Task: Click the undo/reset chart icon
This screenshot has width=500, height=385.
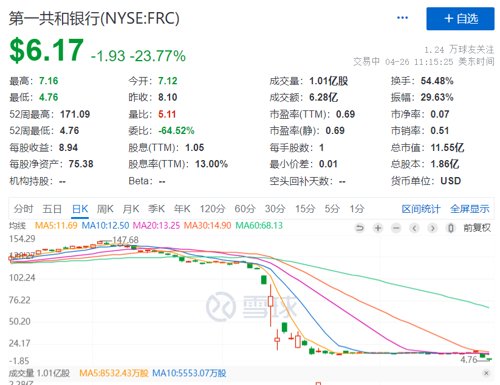Action: click(359, 228)
